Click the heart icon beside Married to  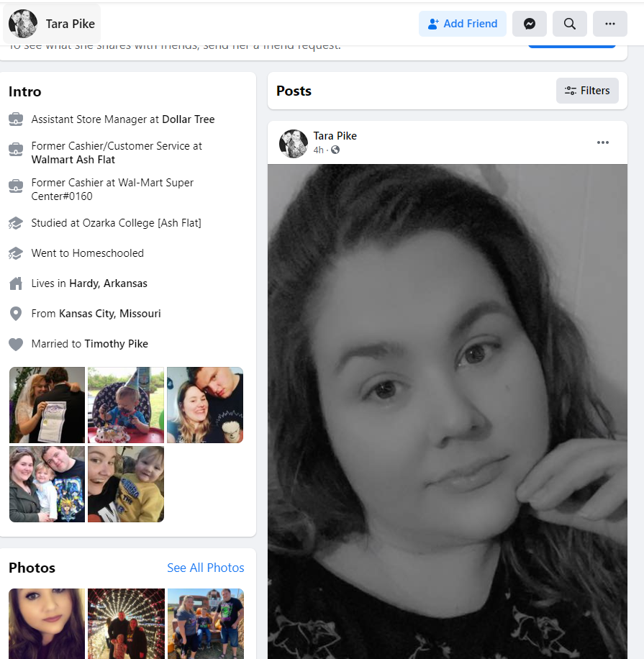[16, 344]
